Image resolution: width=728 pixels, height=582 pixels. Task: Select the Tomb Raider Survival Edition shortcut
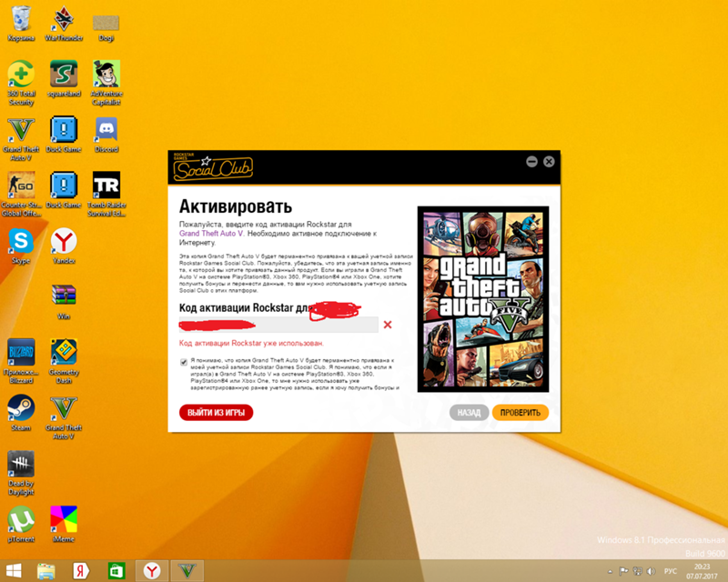[x=106, y=194]
